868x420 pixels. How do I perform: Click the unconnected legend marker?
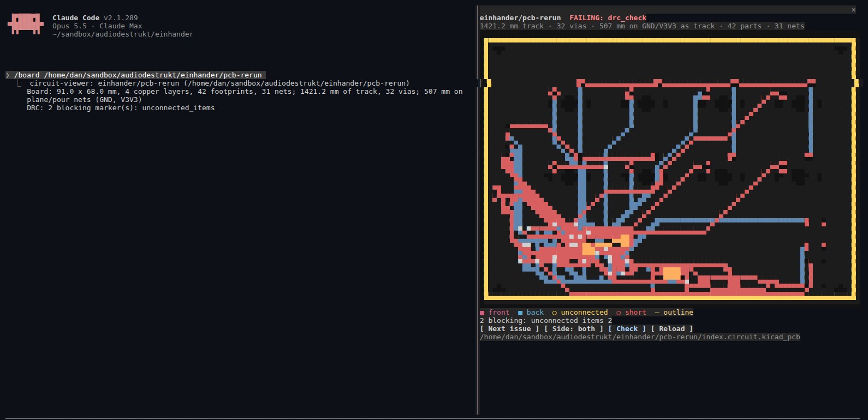[x=554, y=313]
